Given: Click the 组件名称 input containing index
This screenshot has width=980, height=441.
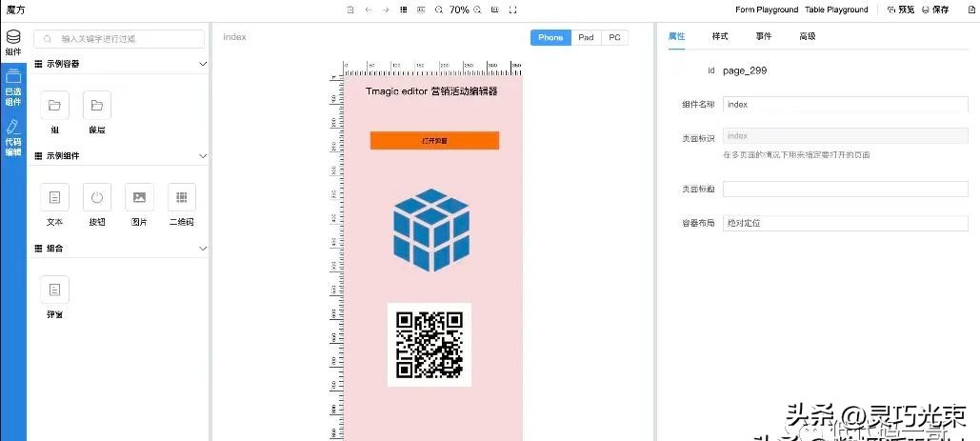Looking at the screenshot, I should [845, 105].
